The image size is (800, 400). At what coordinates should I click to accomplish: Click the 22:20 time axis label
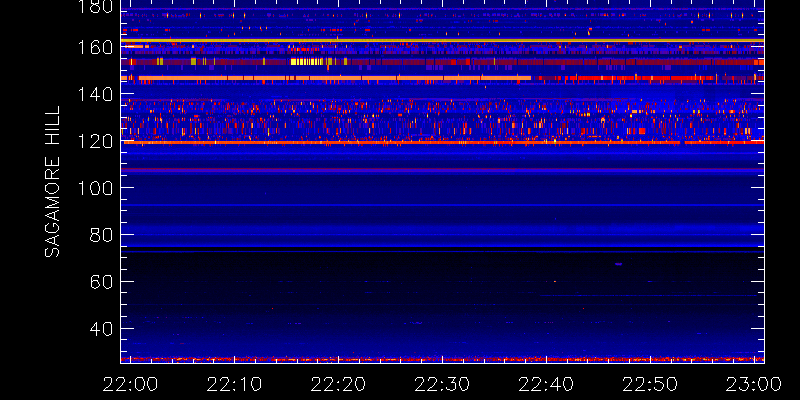[x=338, y=384]
